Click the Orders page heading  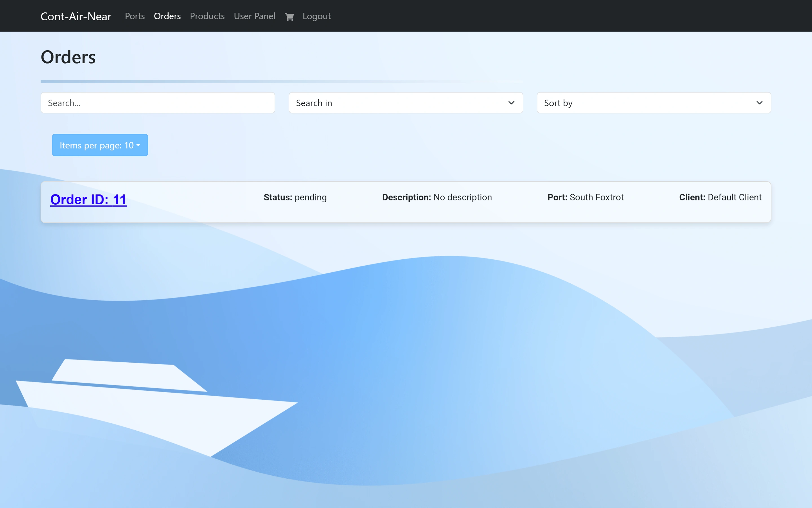(68, 57)
